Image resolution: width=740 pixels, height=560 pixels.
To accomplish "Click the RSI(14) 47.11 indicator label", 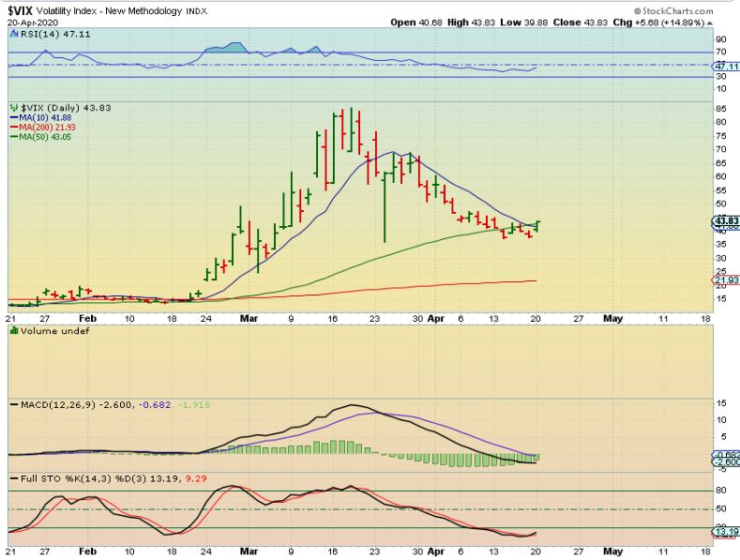I will 54,34.
